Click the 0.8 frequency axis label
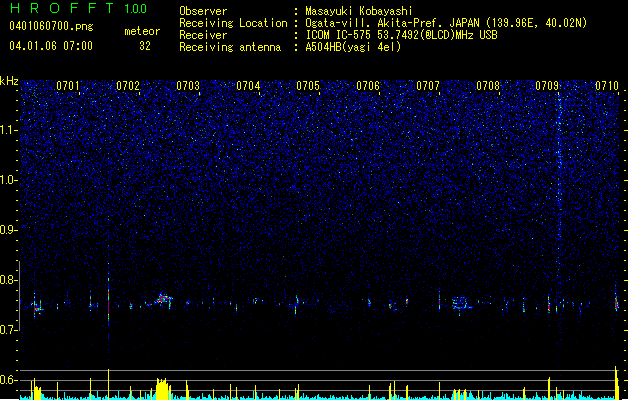Screen dimensions: 629x400 click(x=9, y=280)
